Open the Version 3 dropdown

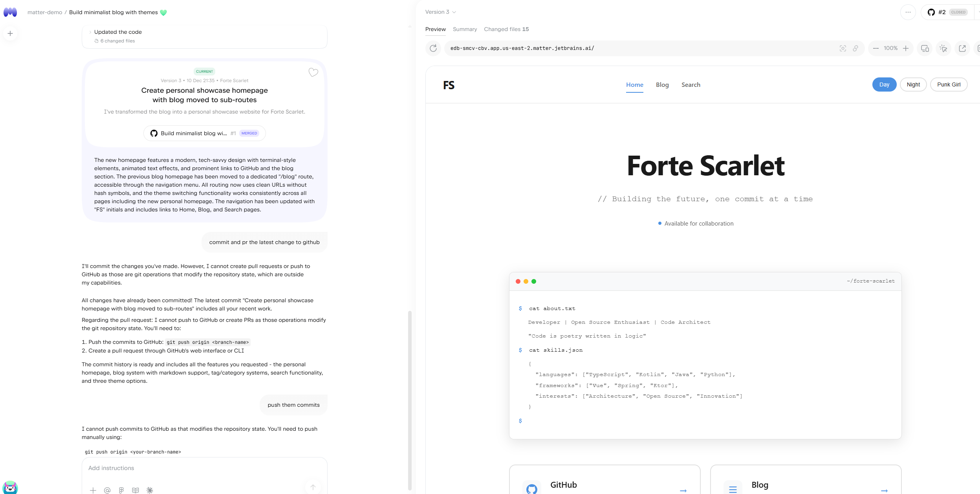[x=440, y=12]
